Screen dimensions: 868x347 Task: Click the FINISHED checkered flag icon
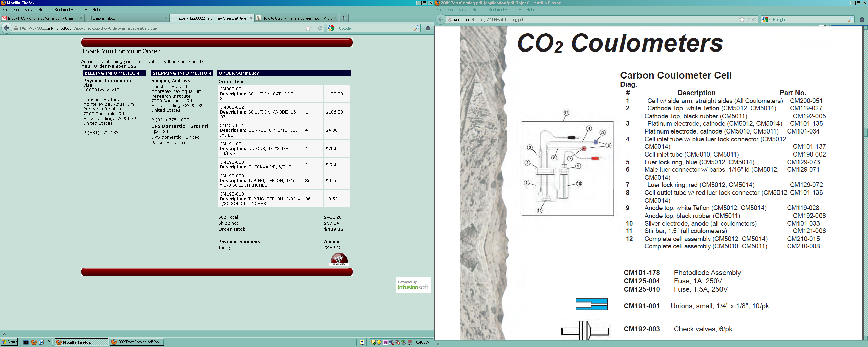click(339, 260)
